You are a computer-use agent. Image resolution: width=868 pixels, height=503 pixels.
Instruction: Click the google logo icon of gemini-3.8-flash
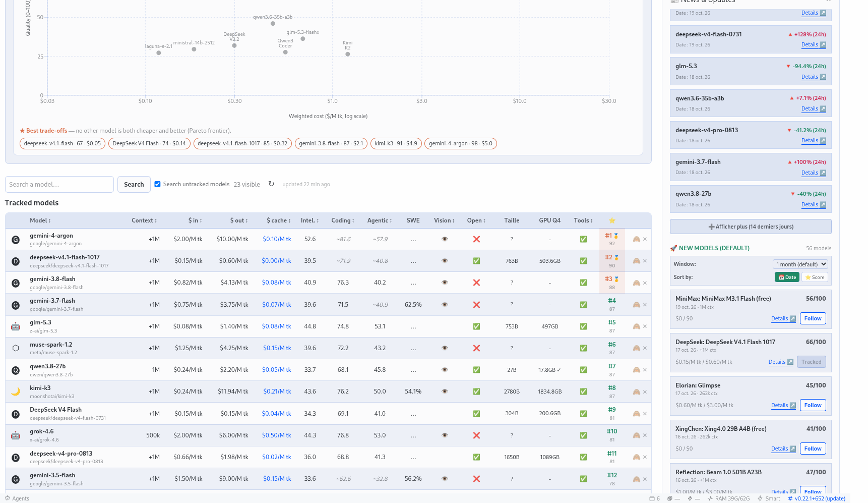point(16,283)
